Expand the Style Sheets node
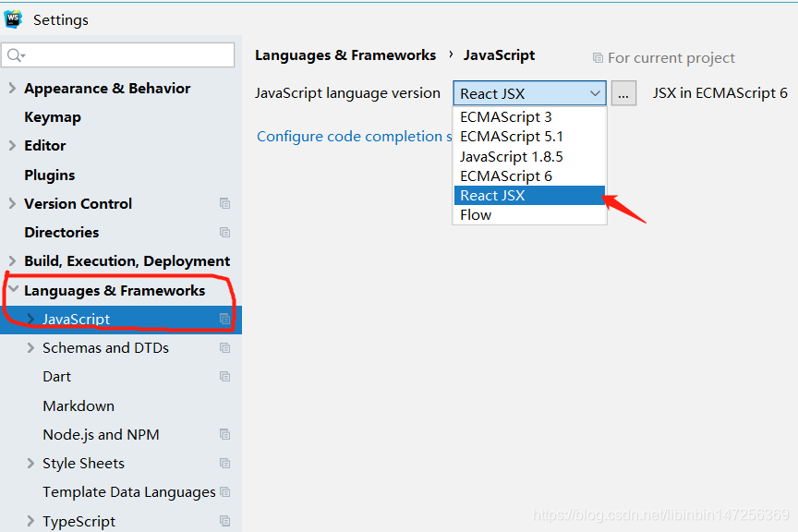 (x=30, y=464)
